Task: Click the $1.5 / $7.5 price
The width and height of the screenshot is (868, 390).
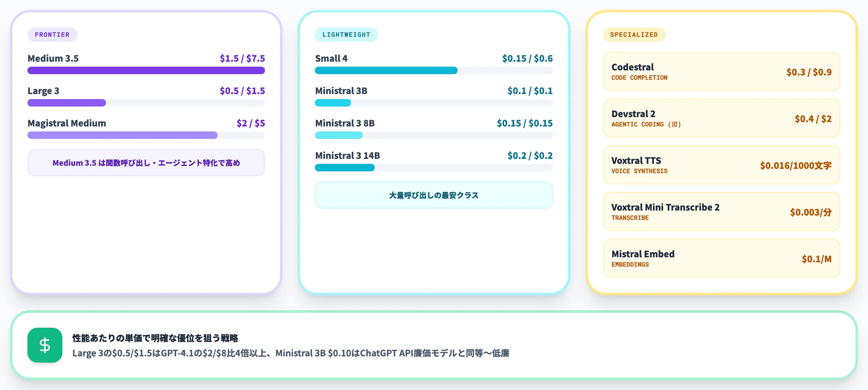Action: [x=242, y=58]
